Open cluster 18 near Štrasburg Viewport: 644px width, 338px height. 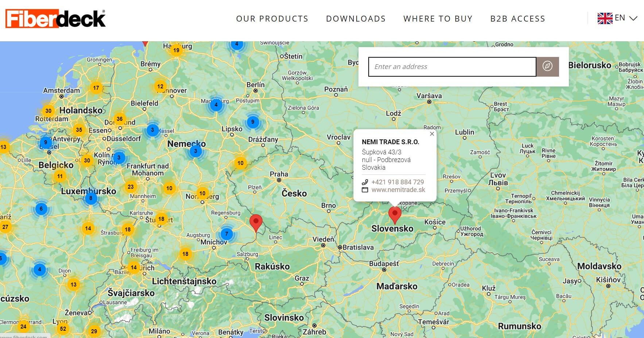(128, 230)
